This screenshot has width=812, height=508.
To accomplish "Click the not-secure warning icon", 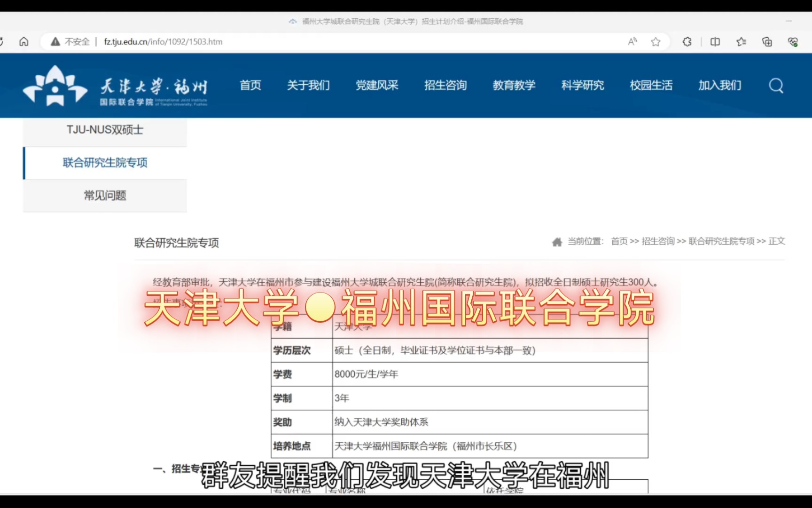I will click(55, 42).
